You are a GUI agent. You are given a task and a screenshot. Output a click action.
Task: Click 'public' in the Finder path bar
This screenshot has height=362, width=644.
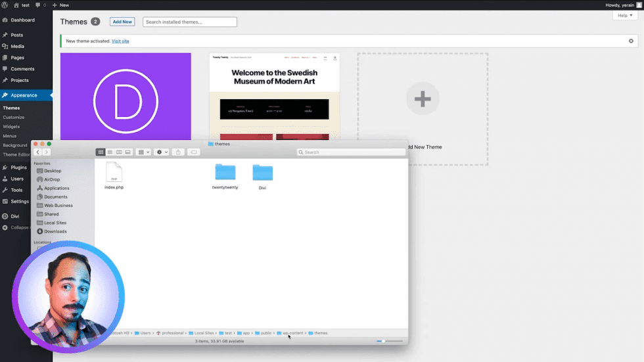pos(264,333)
